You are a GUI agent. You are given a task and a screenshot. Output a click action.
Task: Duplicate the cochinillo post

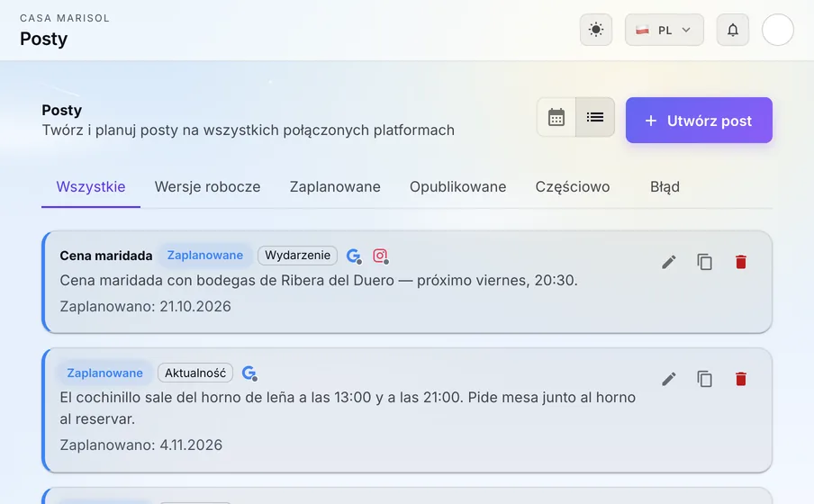(704, 379)
